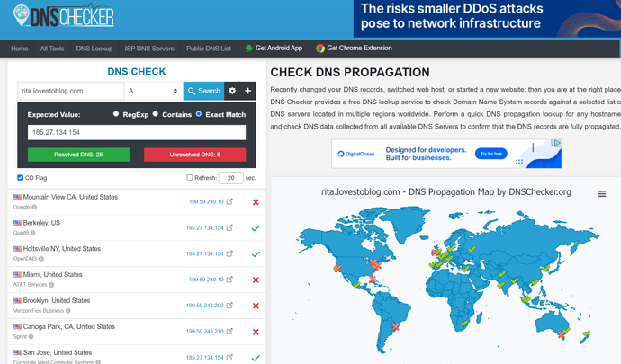The width and height of the screenshot is (621, 364).
Task: Click IP 199.59.240.10 in Mountain View row
Action: coord(206,202)
